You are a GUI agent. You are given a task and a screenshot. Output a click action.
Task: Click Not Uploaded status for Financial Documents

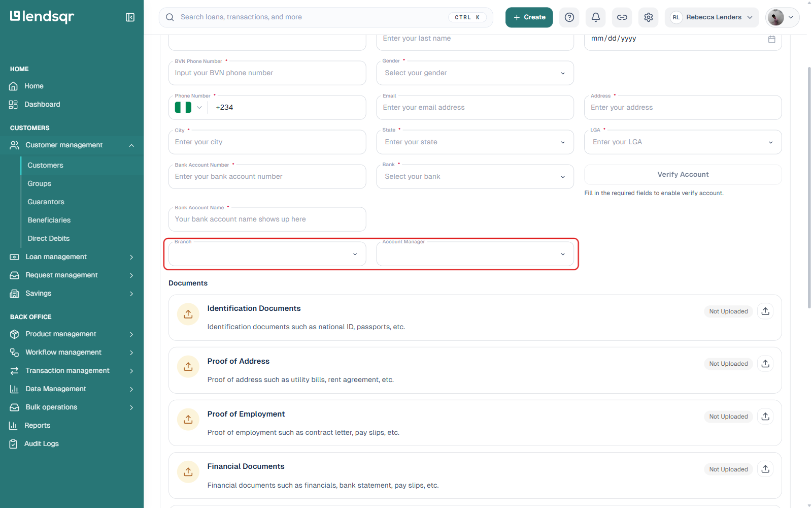pyautogui.click(x=728, y=469)
